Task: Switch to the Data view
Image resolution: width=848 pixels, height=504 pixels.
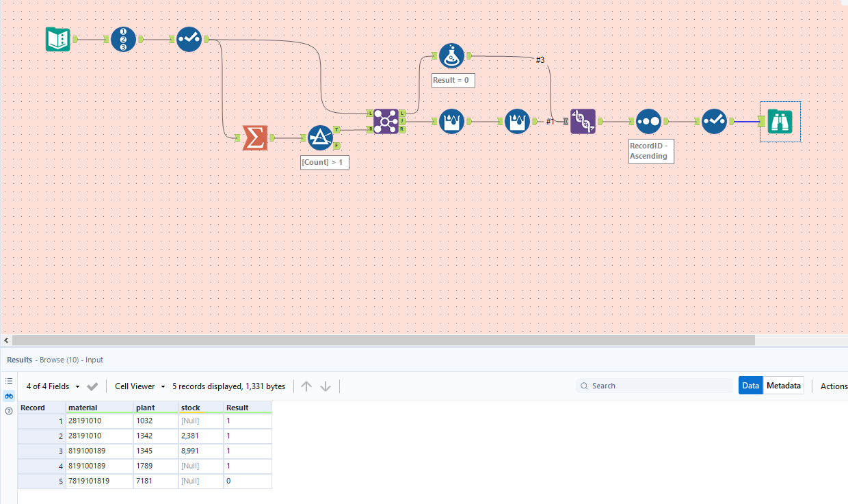Action: pos(750,386)
